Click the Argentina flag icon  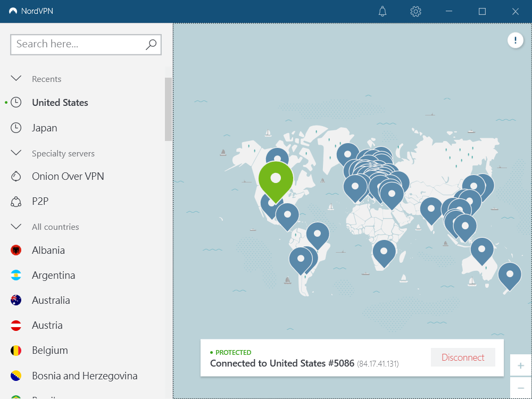click(x=16, y=275)
